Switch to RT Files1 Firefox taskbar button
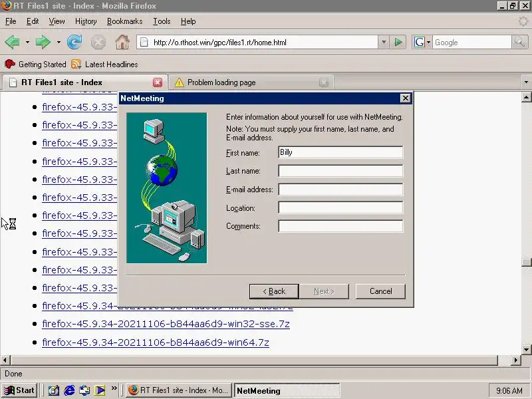This screenshot has width=532, height=399. coord(178,390)
